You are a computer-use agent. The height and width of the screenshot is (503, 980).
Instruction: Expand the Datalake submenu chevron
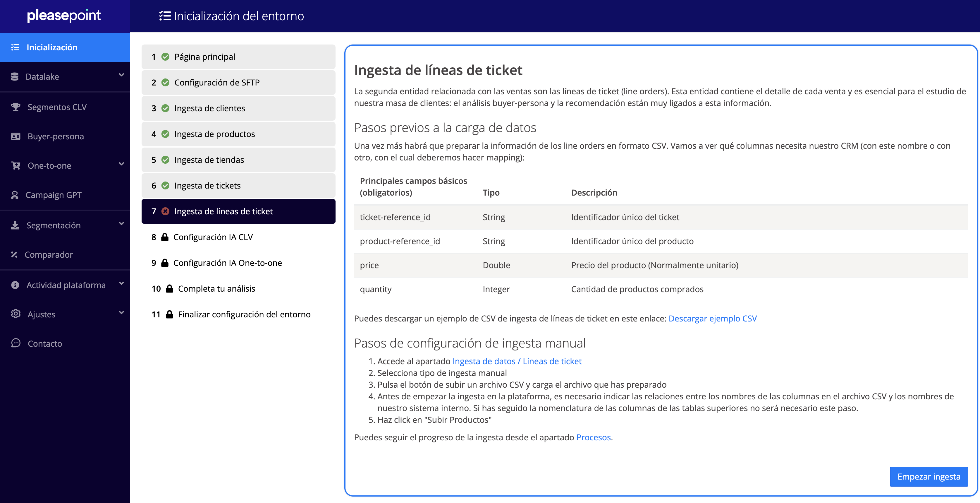tap(121, 75)
